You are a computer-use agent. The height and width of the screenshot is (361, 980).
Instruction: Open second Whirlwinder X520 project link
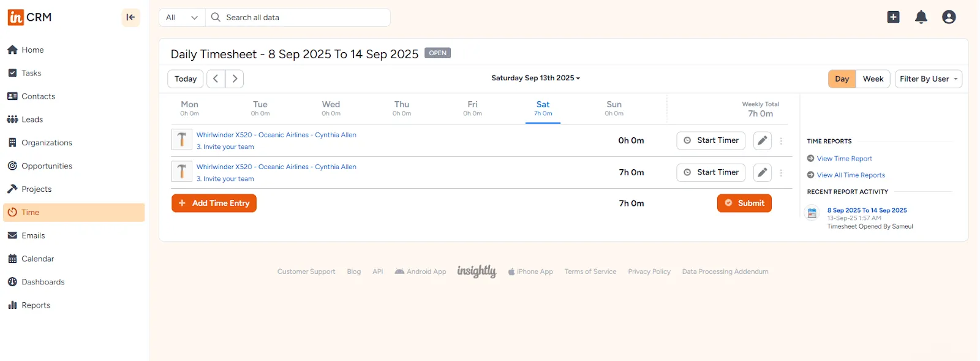(276, 167)
